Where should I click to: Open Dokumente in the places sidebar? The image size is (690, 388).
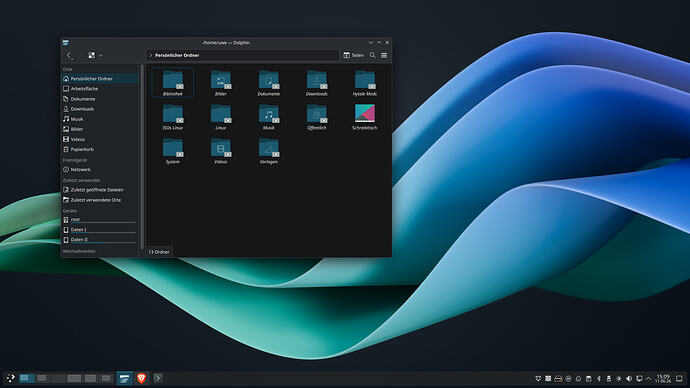coord(100,99)
